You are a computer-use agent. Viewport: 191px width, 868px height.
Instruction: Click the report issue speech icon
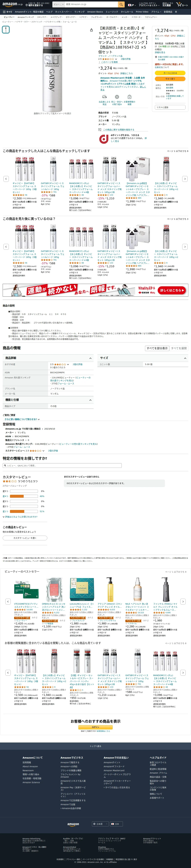[x=100, y=129]
